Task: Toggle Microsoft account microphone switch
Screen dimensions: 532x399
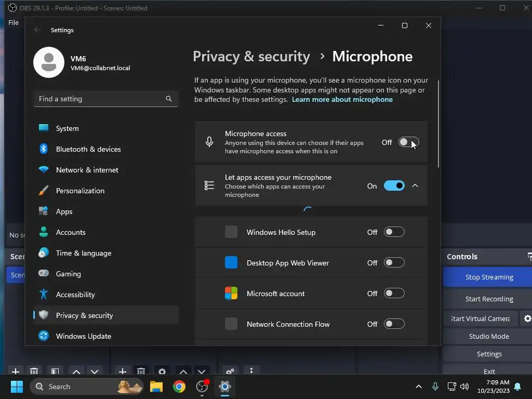Action: [x=394, y=293]
